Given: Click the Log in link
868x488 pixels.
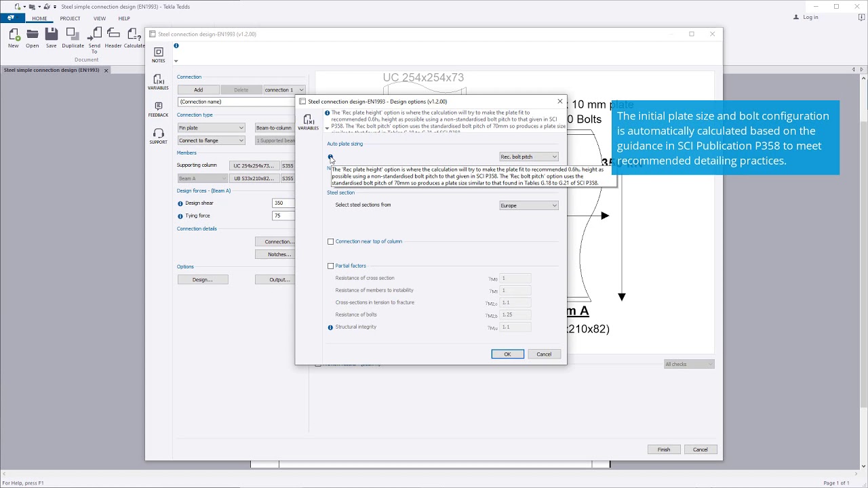Looking at the screenshot, I should [810, 18].
